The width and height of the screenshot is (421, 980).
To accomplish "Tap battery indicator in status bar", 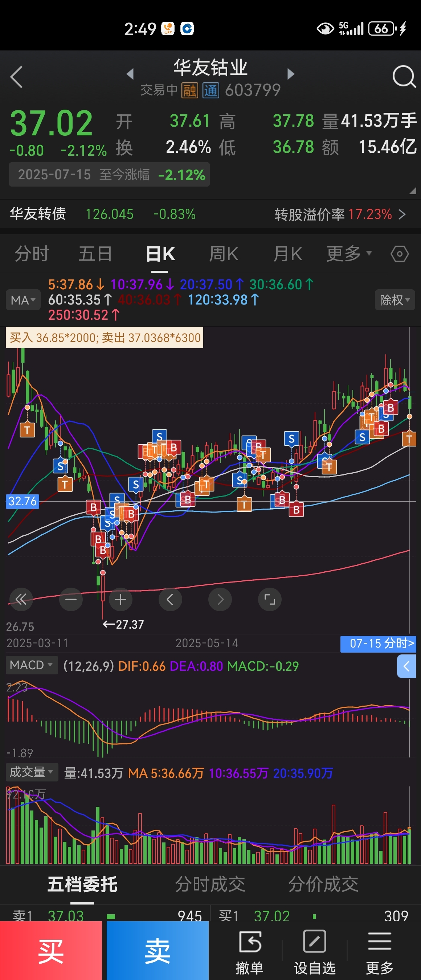I will 383,29.
